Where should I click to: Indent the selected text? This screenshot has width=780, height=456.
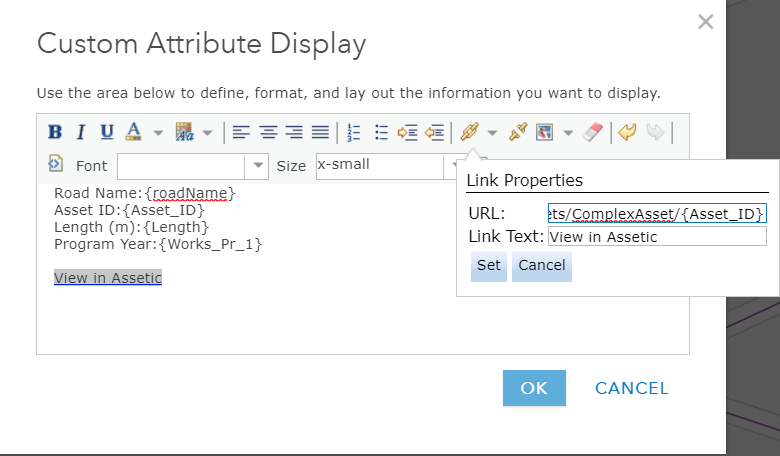coord(407,133)
